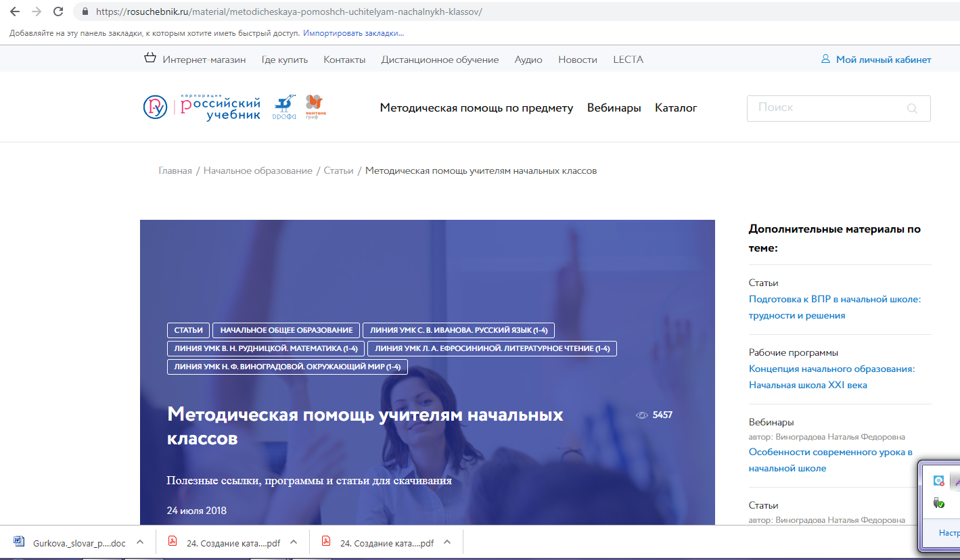Click the padlock icon in address bar
The width and height of the screenshot is (960, 560).
(x=85, y=12)
